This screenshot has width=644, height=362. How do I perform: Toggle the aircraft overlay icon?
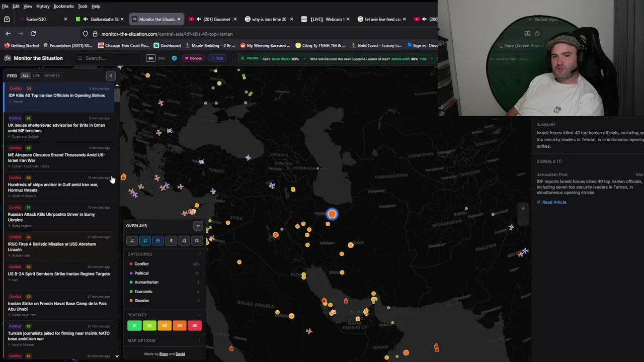tap(145, 241)
